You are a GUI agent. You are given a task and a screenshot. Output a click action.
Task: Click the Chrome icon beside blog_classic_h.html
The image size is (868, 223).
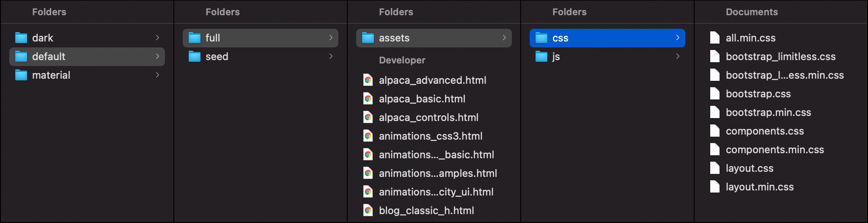(368, 210)
